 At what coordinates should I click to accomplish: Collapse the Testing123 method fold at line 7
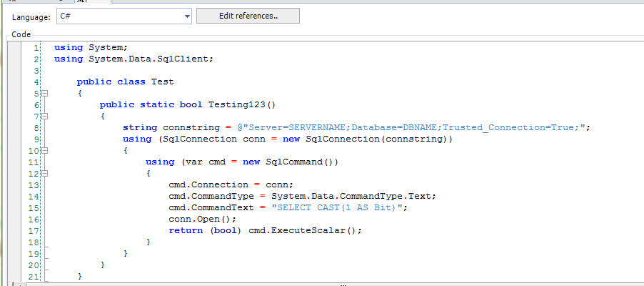tap(44, 116)
